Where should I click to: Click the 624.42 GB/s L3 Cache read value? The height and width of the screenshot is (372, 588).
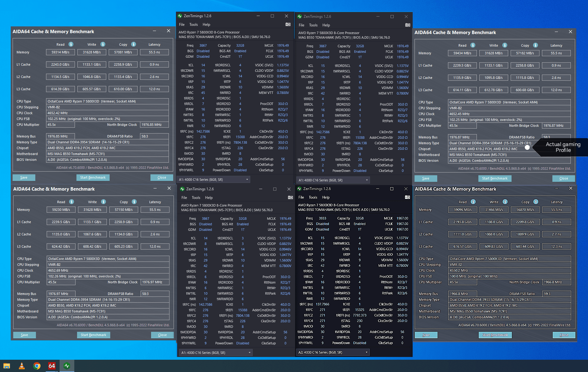pos(61,246)
